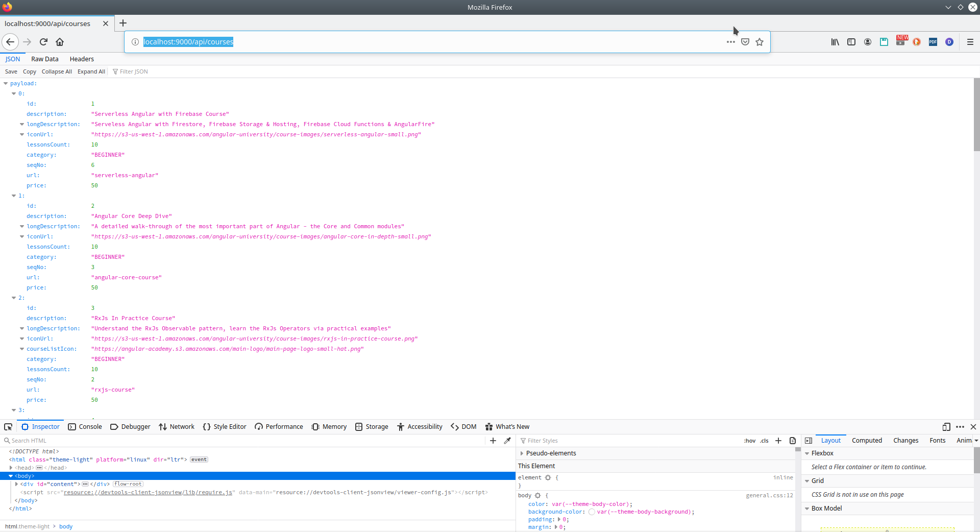Show more sidebar tabs dropdown

pos(976,441)
